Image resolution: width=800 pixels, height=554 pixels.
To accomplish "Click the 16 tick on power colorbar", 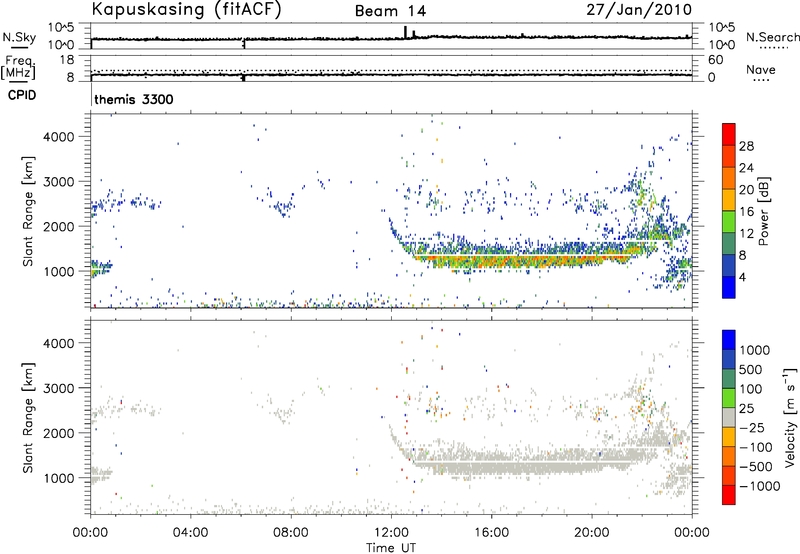I will click(746, 212).
